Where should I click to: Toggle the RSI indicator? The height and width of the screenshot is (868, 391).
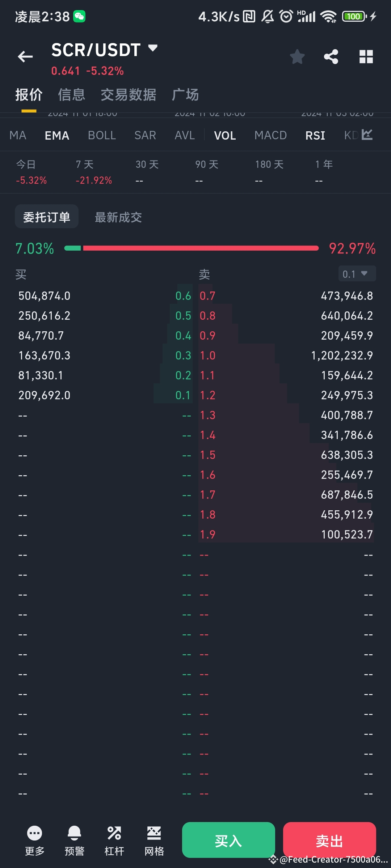(315, 135)
